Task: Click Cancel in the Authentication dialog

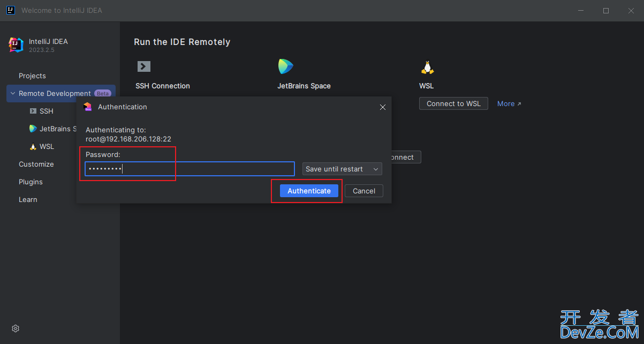Action: click(364, 191)
